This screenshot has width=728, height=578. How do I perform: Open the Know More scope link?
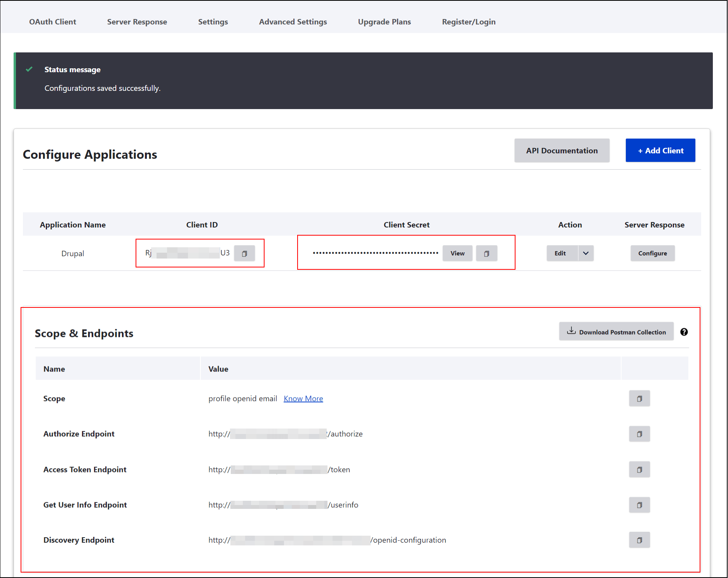click(x=303, y=398)
